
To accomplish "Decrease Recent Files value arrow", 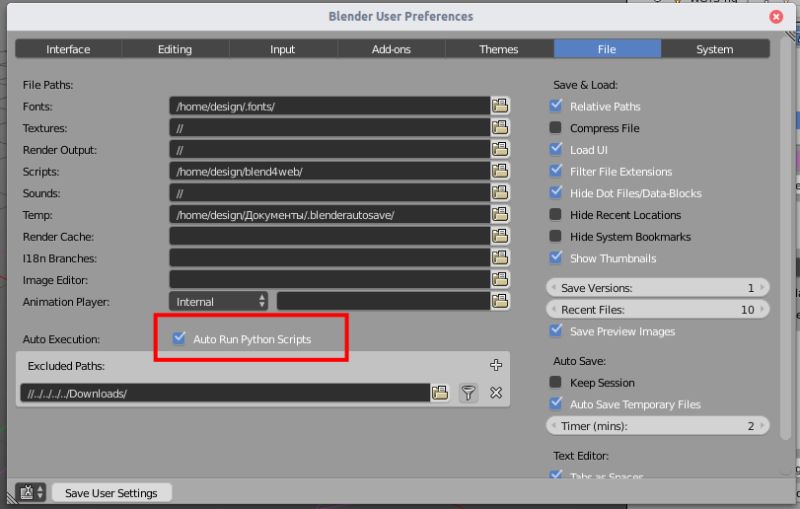I will [x=554, y=310].
